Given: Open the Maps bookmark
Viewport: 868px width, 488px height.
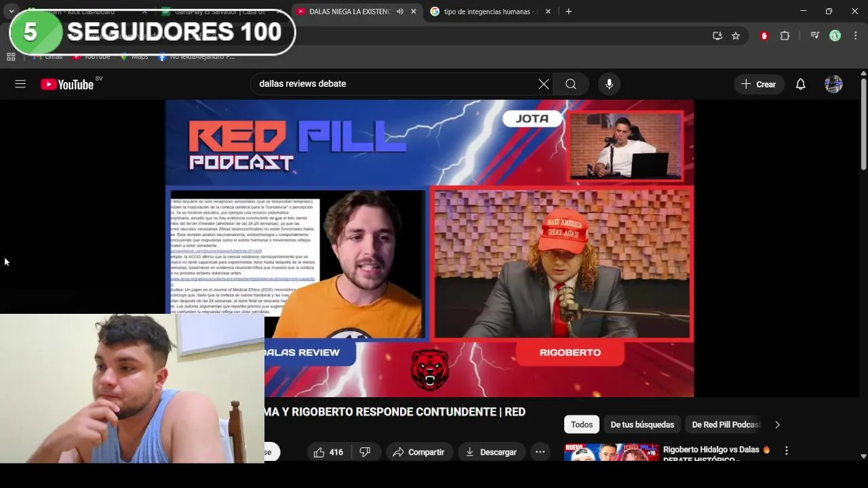Looking at the screenshot, I should pos(134,57).
